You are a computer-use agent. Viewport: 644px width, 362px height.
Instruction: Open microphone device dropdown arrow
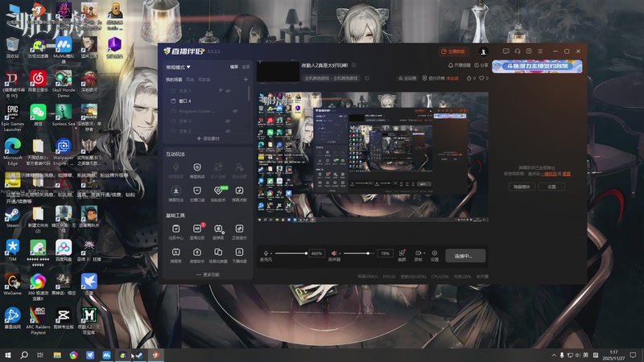(x=271, y=253)
